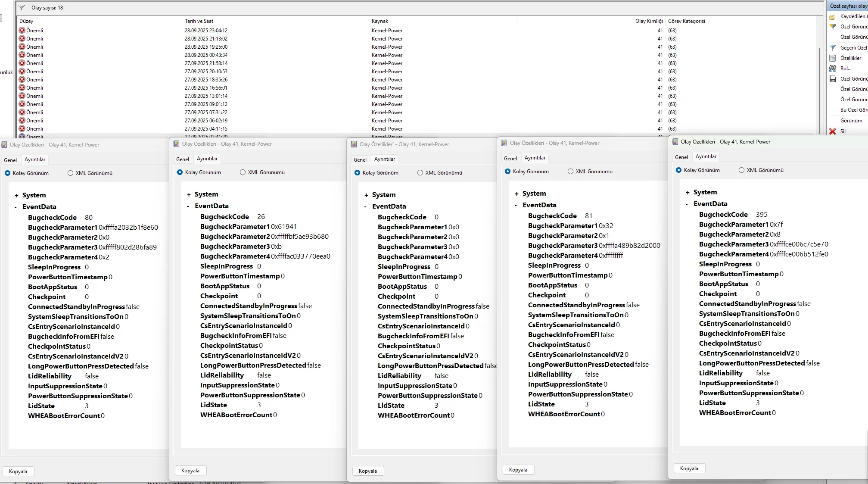This screenshot has height=484, width=868.
Task: Click the Geçerli Özel filter funnel icon
Action: pyautogui.click(x=832, y=47)
